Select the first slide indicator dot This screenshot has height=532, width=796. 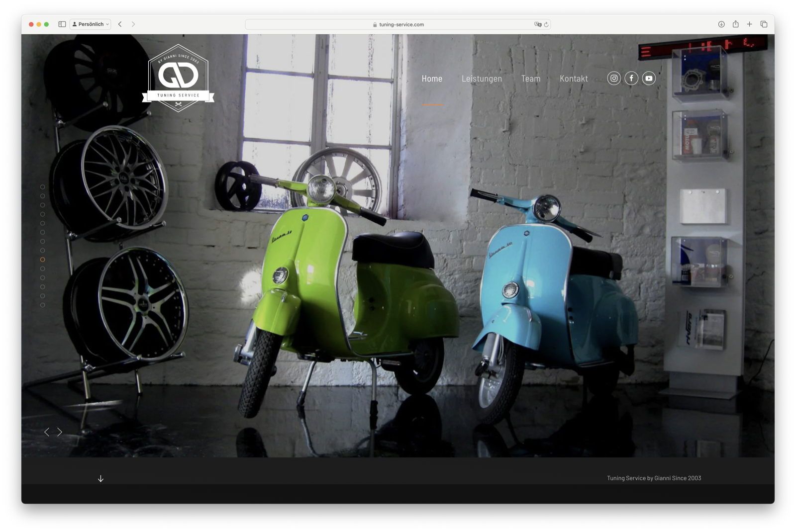coord(43,187)
